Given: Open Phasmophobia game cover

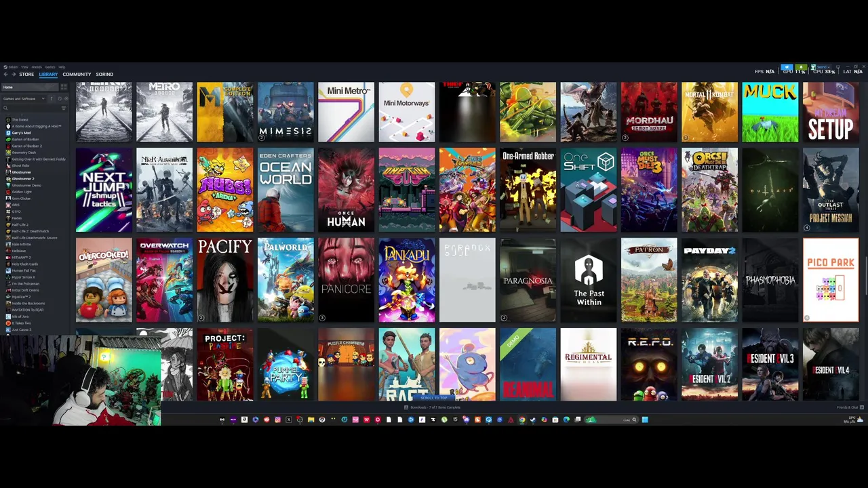Looking at the screenshot, I should point(770,280).
